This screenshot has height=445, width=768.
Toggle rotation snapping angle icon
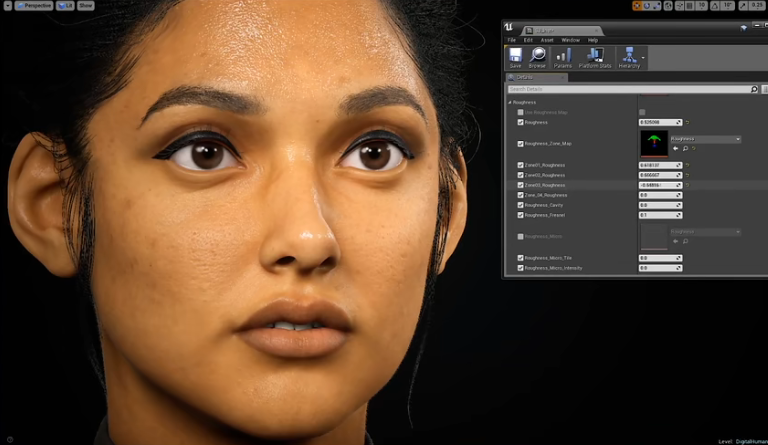tap(714, 6)
